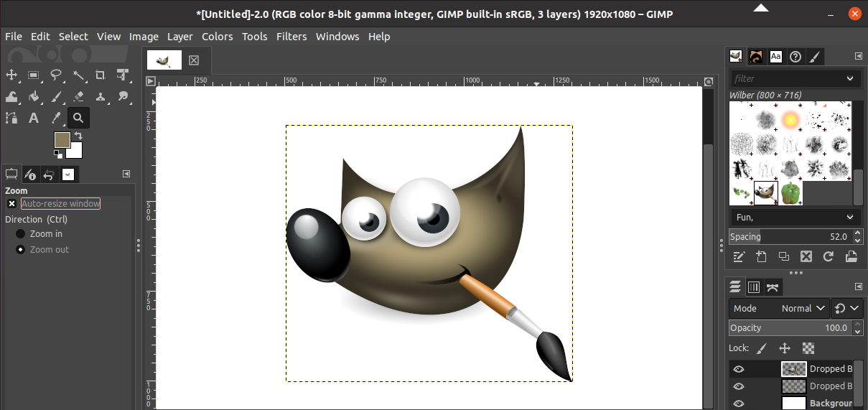Open the Filters menu
The height and width of the screenshot is (410, 868).
coord(291,37)
